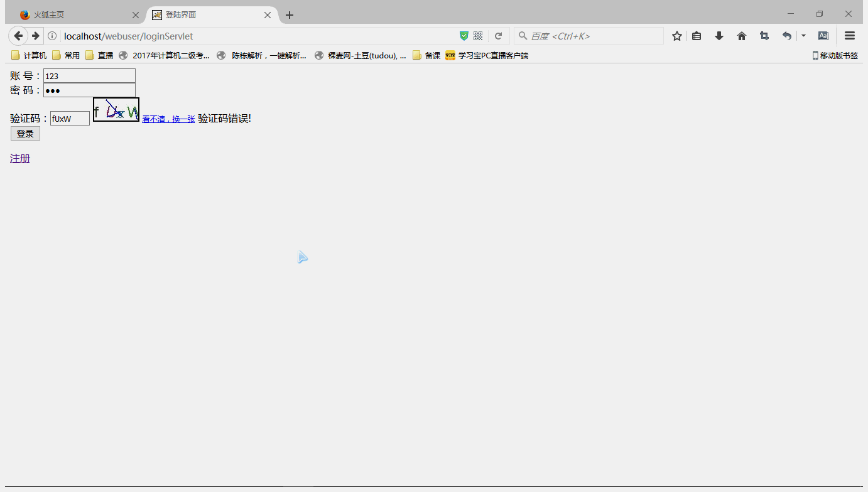Click the green shield security icon
868x492 pixels.
click(x=464, y=36)
